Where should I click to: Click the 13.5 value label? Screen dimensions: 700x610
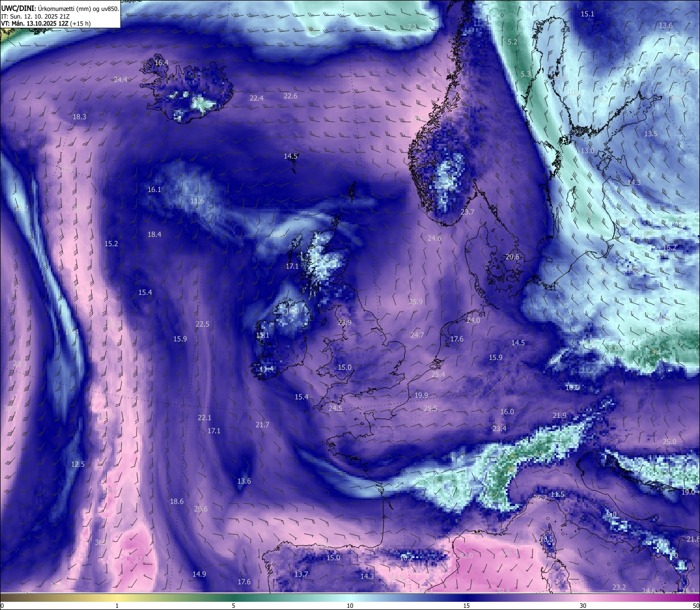[651, 133]
